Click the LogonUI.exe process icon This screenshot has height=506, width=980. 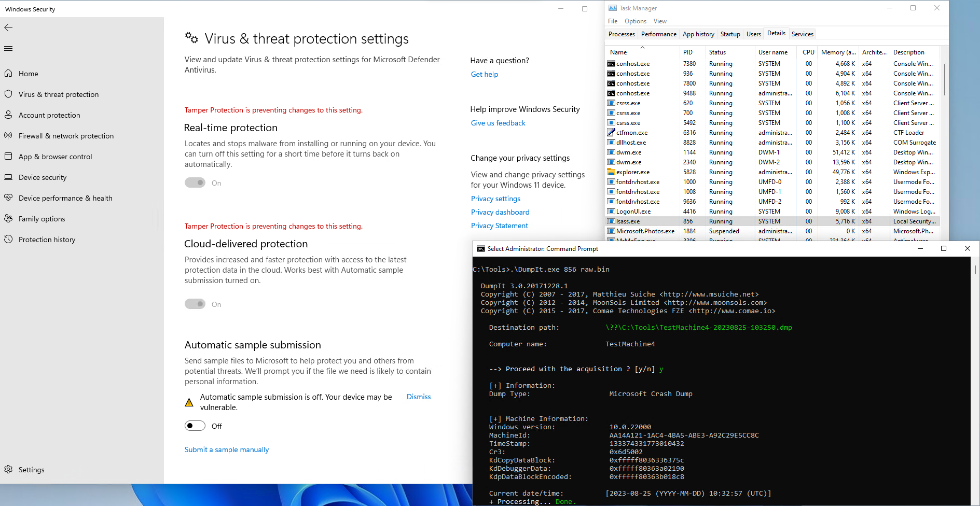pyautogui.click(x=611, y=212)
